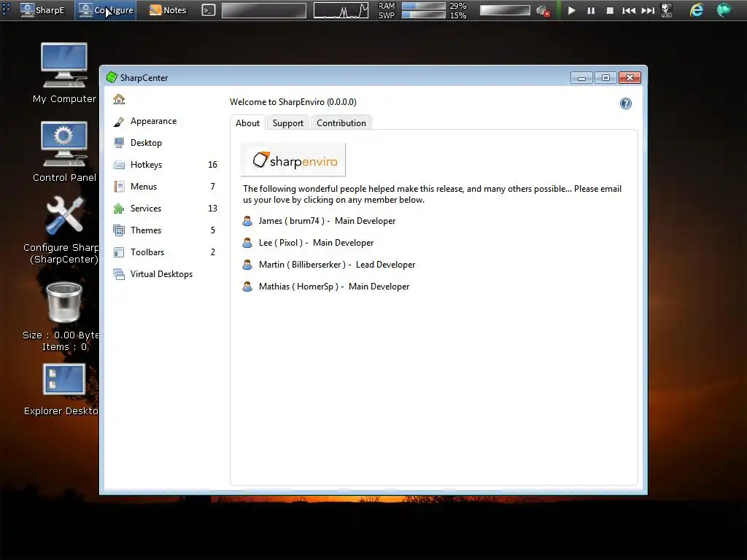Viewport: 747px width, 560px height.
Task: Click the Toolbars window icon
Action: (x=119, y=252)
